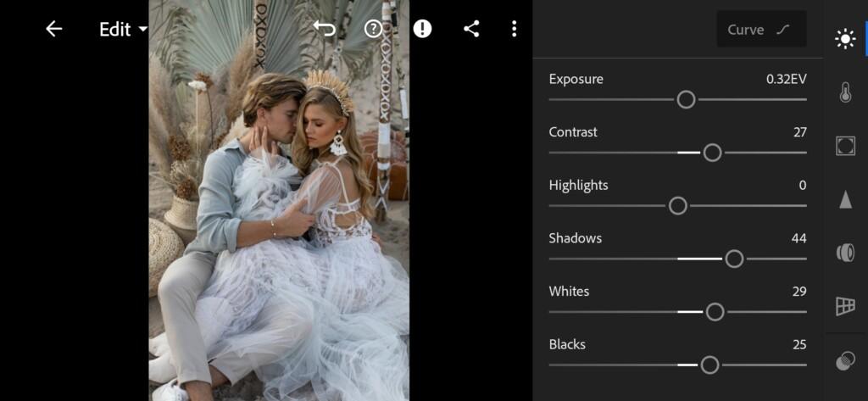This screenshot has width=868, height=401.
Task: Click the Highlights slider handle
Action: [678, 206]
